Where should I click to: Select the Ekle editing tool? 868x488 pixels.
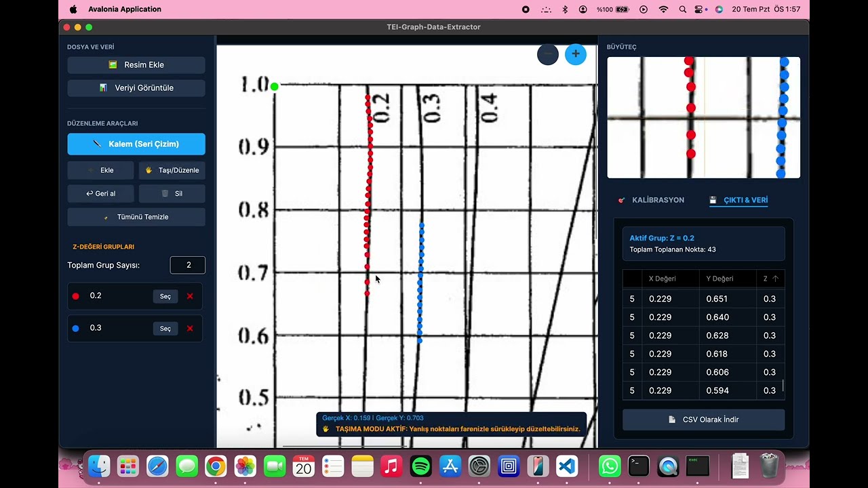click(100, 170)
